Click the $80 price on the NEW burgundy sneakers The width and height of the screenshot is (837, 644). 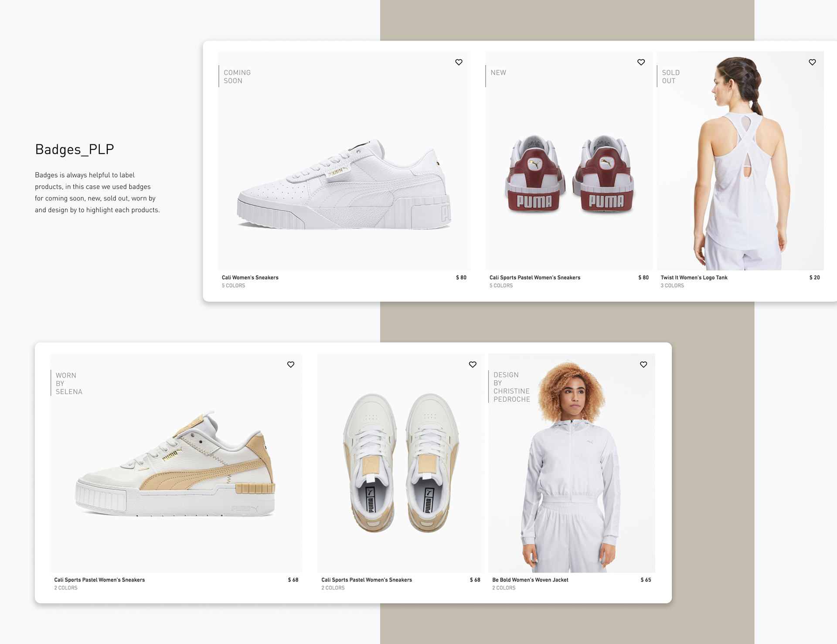point(643,277)
